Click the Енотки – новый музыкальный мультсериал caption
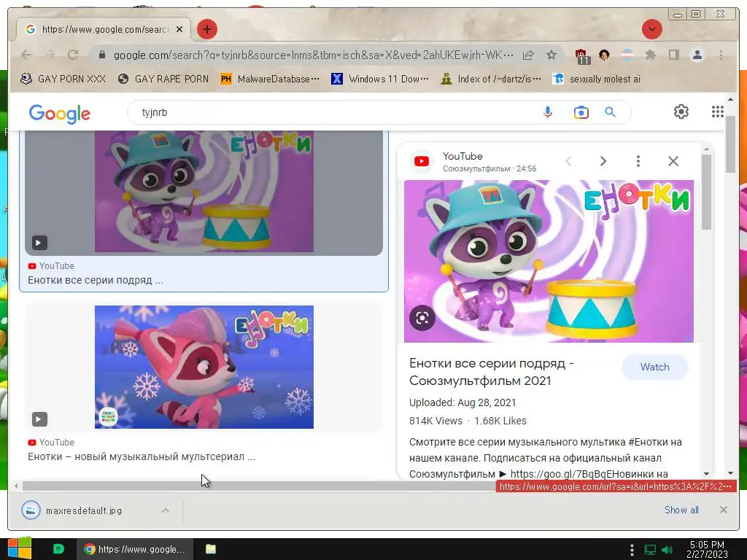Screen dimensions: 747x560 (x=142, y=456)
